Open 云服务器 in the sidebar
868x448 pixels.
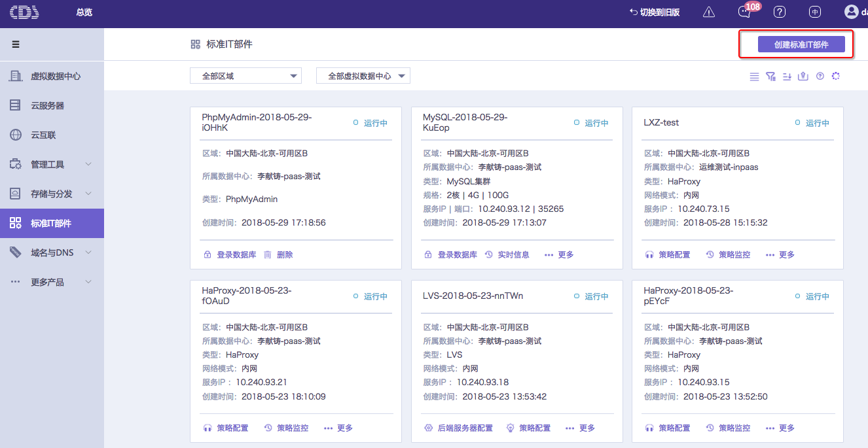52,105
